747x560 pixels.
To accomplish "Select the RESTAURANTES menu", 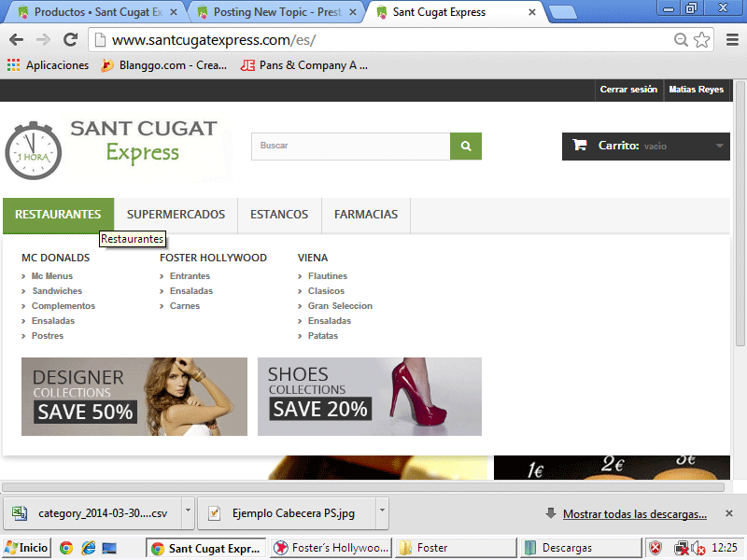I will [58, 215].
